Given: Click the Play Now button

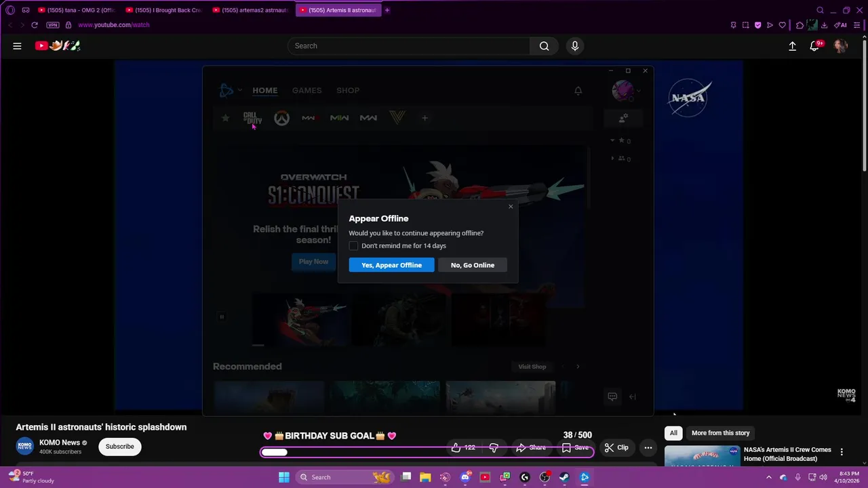Looking at the screenshot, I should click(x=313, y=262).
